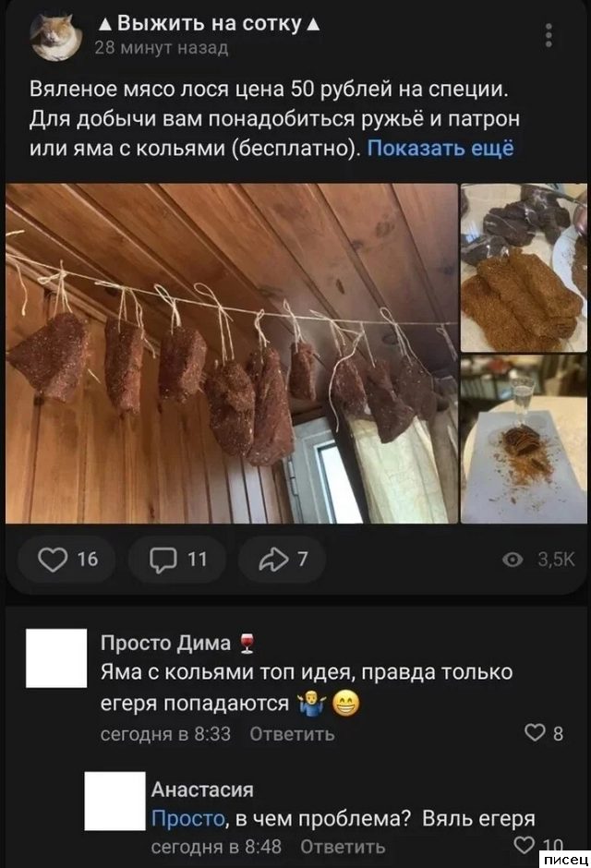Open Просто Дима's avatar
This screenshot has height=868, width=591.
coord(56,657)
